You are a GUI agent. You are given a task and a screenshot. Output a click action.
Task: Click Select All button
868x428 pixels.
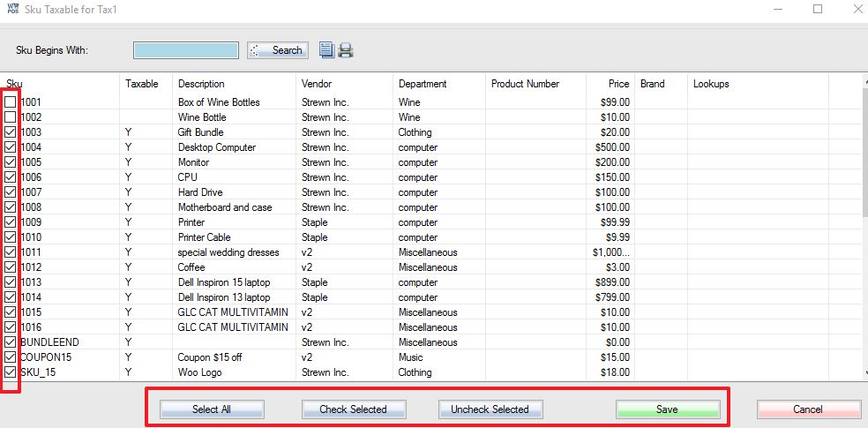click(x=212, y=409)
